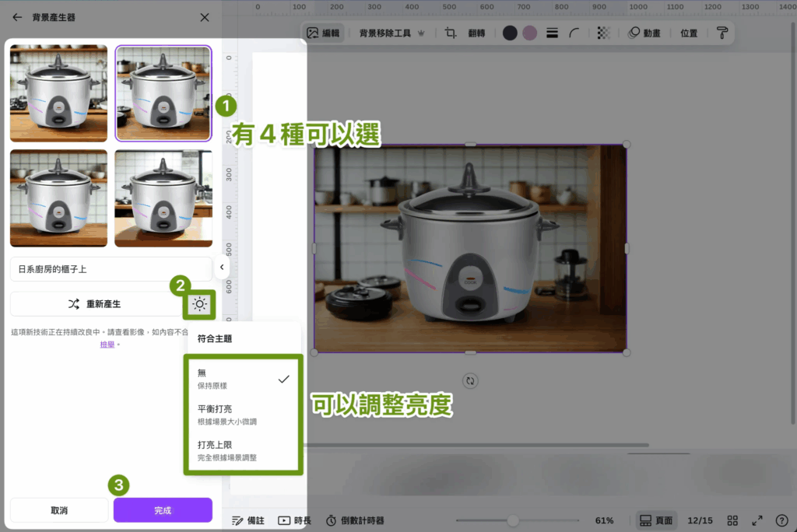797x532 pixels.
Task: Click the 檢舉 report link
Action: point(107,345)
